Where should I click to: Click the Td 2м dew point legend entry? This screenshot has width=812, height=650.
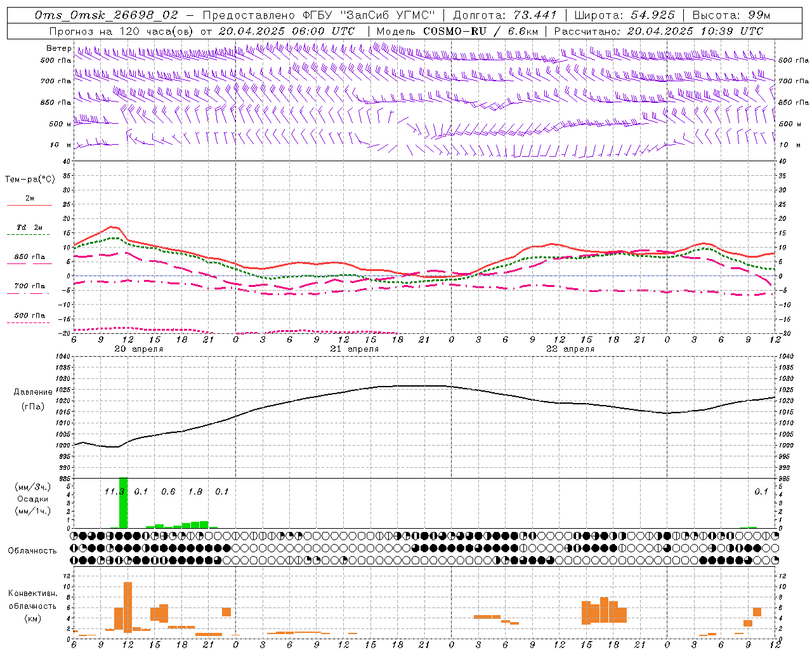tap(29, 227)
